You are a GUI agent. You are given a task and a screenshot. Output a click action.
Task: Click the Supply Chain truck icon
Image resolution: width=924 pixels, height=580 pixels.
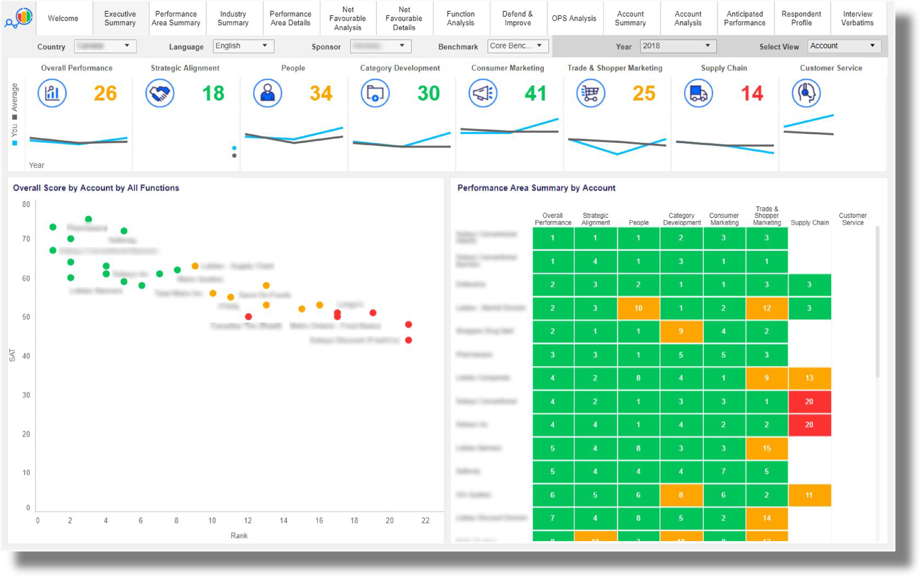[x=699, y=93]
